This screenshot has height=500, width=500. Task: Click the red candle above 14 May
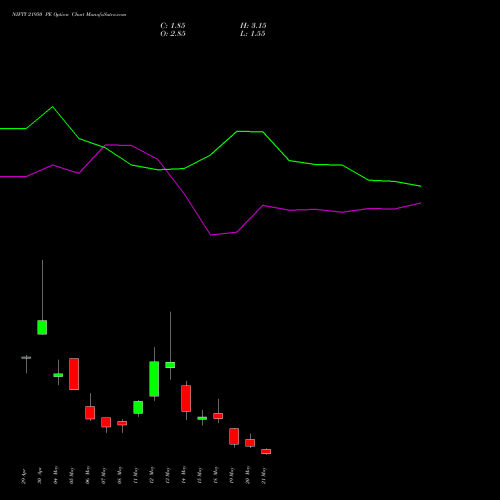point(186,398)
